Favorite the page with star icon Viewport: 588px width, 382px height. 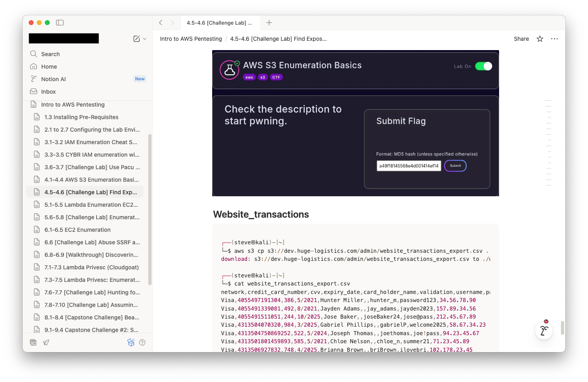tap(540, 39)
